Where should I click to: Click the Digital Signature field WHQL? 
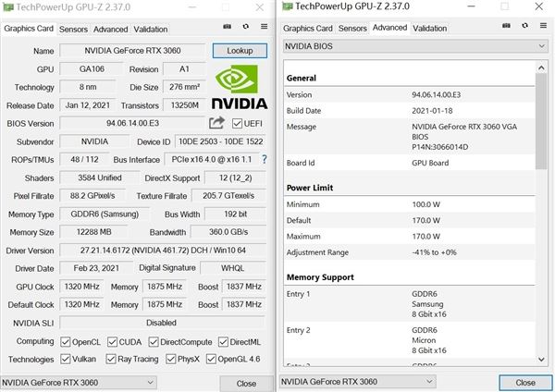(x=233, y=268)
